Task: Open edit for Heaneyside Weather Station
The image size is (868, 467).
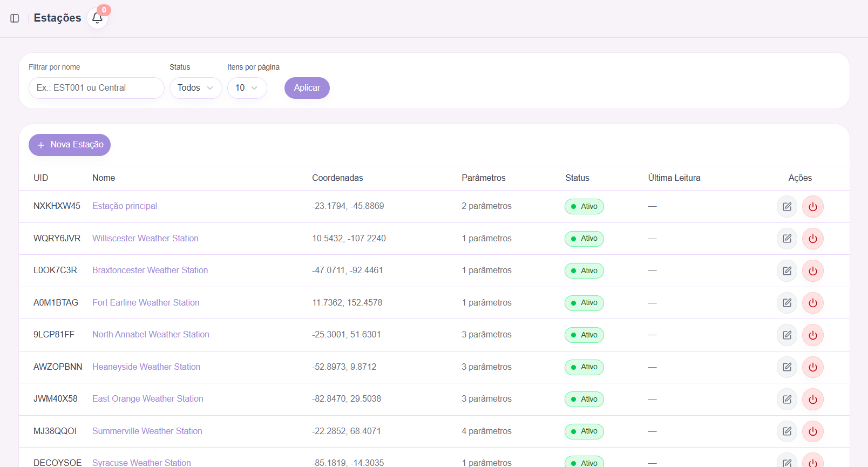Action: click(786, 367)
